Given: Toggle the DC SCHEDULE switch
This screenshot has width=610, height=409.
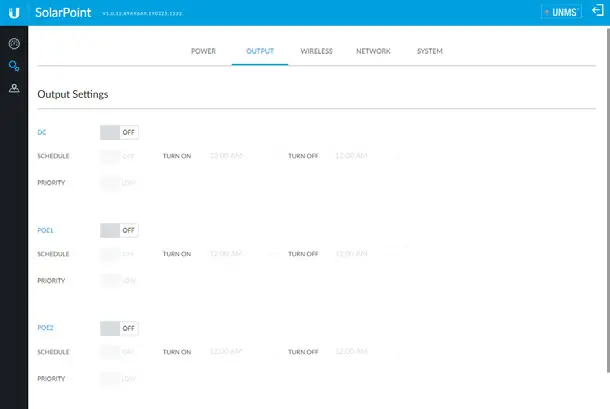Looking at the screenshot, I should click(x=119, y=156).
